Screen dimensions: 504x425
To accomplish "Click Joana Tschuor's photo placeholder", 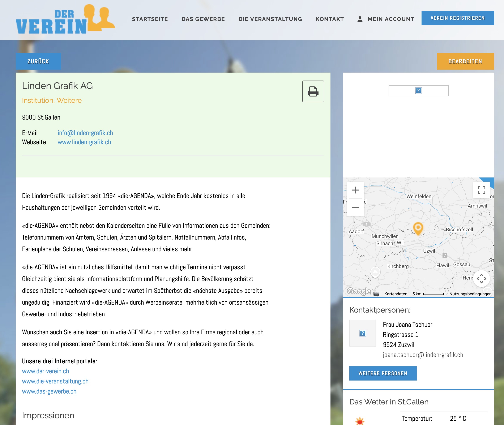I will tap(363, 333).
